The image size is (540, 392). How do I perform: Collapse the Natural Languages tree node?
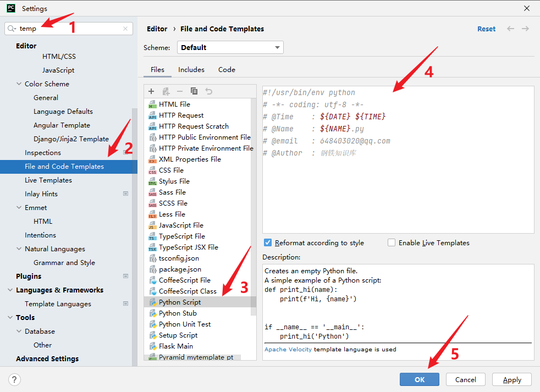[19, 249]
